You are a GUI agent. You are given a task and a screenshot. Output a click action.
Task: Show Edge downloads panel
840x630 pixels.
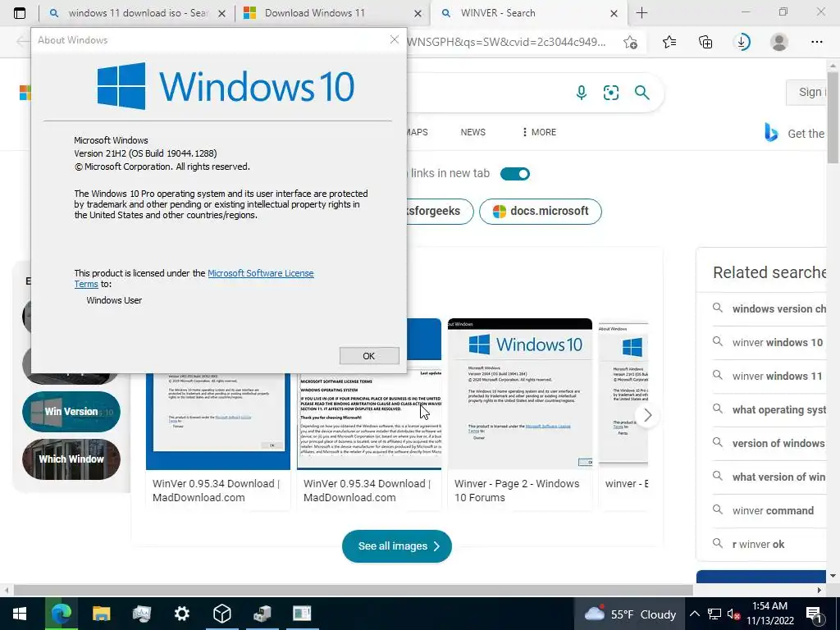tap(742, 42)
